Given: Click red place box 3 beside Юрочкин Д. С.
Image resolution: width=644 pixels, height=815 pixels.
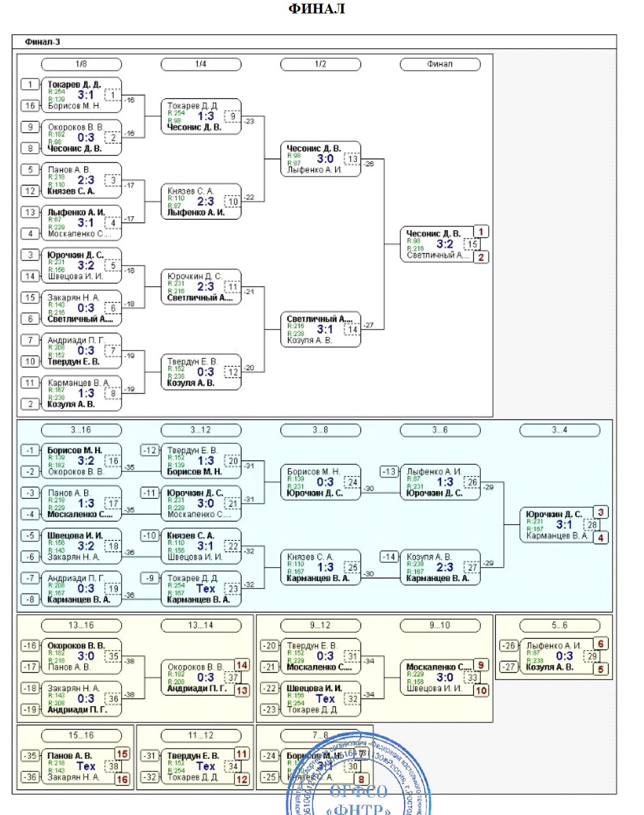Looking at the screenshot, I should [601, 512].
